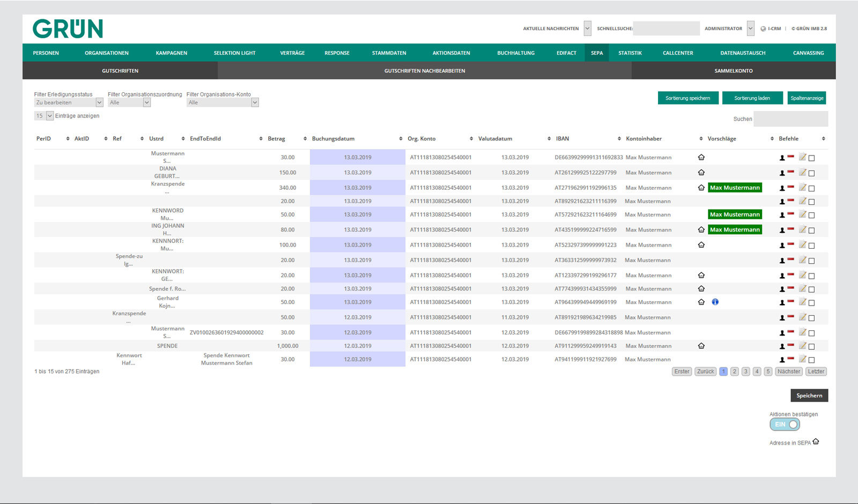Click the Suchen search field
Screen dimensions: 858x504
point(790,119)
